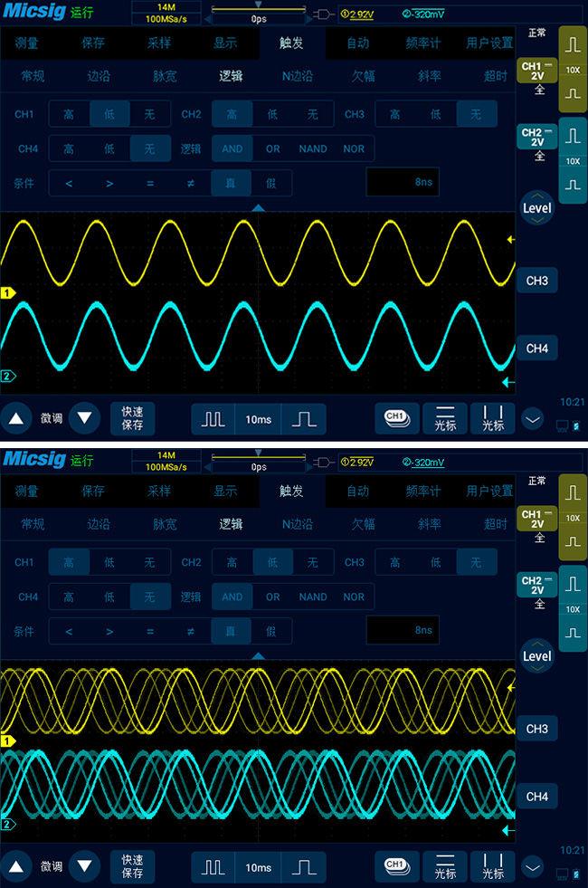Open horizontal cursor 光标 in bottom screenshot

pyautogui.click(x=445, y=866)
